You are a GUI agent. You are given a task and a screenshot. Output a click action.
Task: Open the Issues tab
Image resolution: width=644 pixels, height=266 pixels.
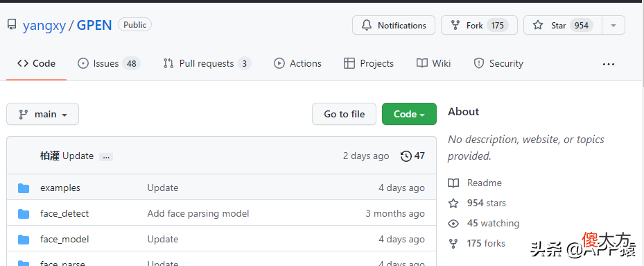pyautogui.click(x=108, y=63)
